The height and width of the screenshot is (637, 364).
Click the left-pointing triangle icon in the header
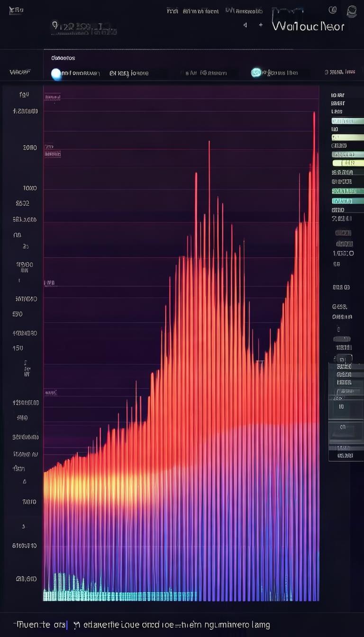point(245,25)
